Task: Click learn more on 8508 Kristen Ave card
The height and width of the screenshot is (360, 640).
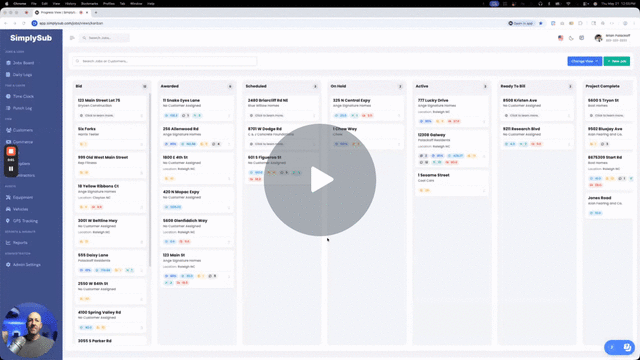Action: pyautogui.click(x=522, y=116)
